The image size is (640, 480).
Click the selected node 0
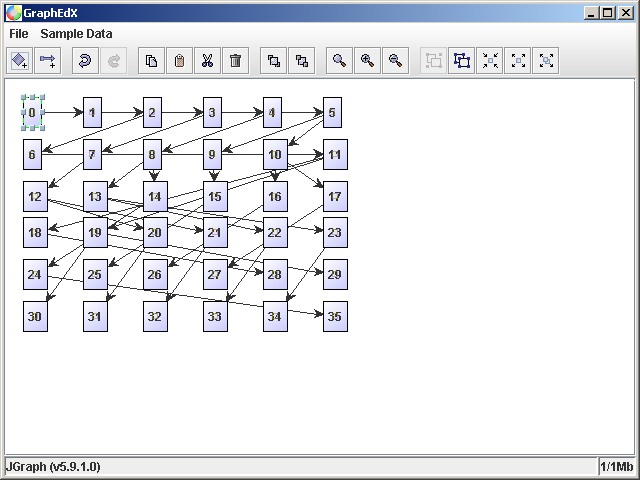point(33,113)
